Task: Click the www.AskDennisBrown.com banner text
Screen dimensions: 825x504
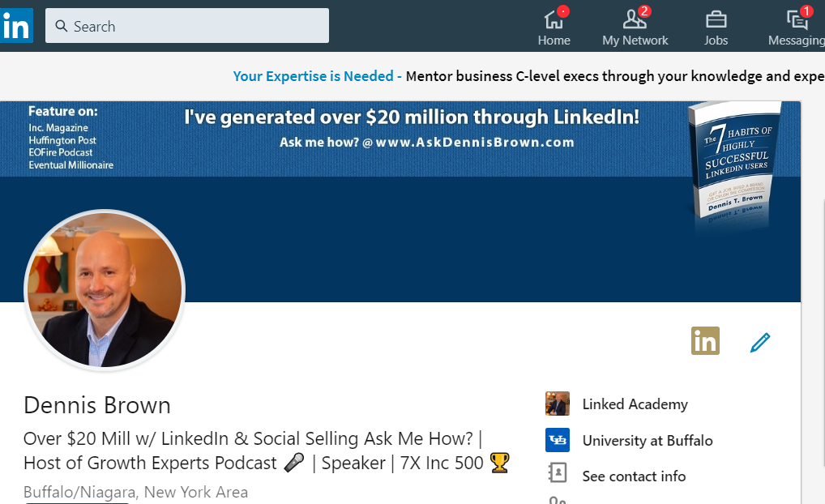Action: (x=475, y=143)
